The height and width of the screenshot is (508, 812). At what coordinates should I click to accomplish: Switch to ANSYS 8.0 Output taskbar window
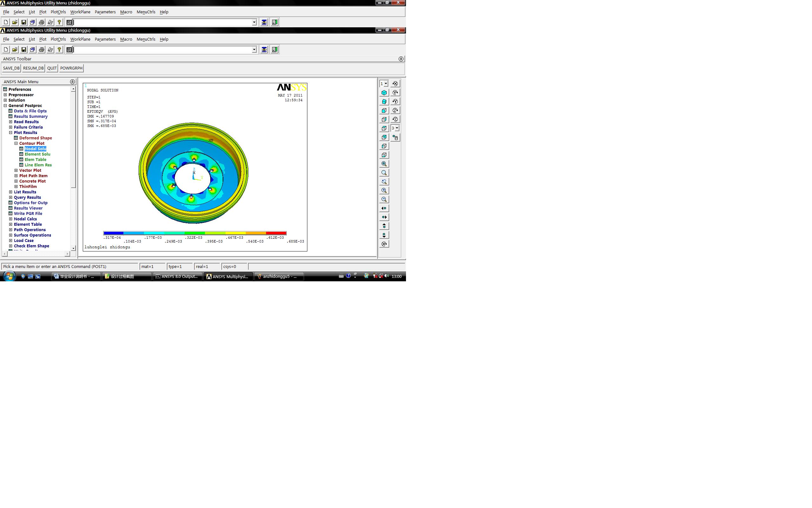tap(177, 277)
